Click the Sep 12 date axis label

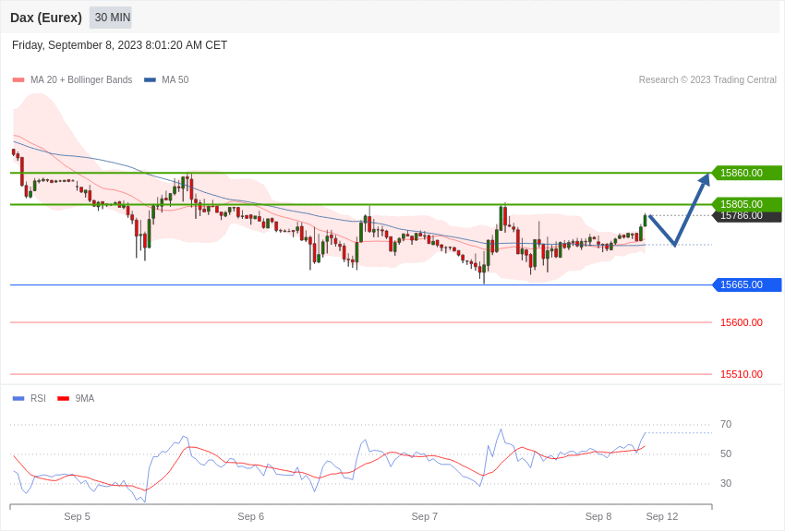[662, 516]
